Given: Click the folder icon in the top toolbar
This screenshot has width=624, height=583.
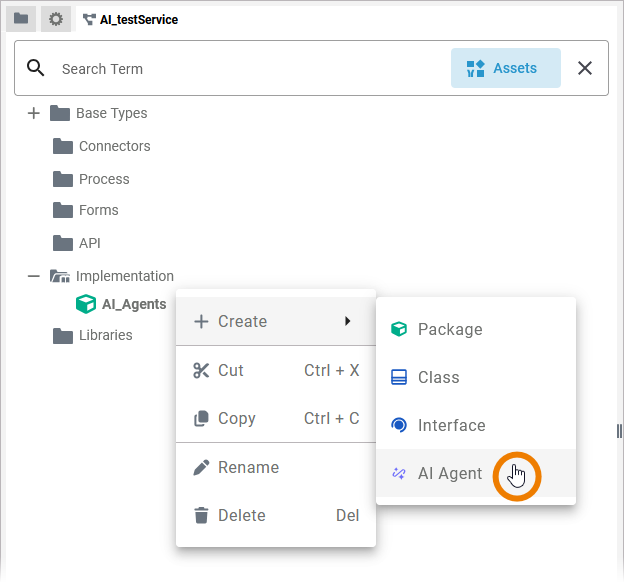Looking at the screenshot, I should pos(20,19).
